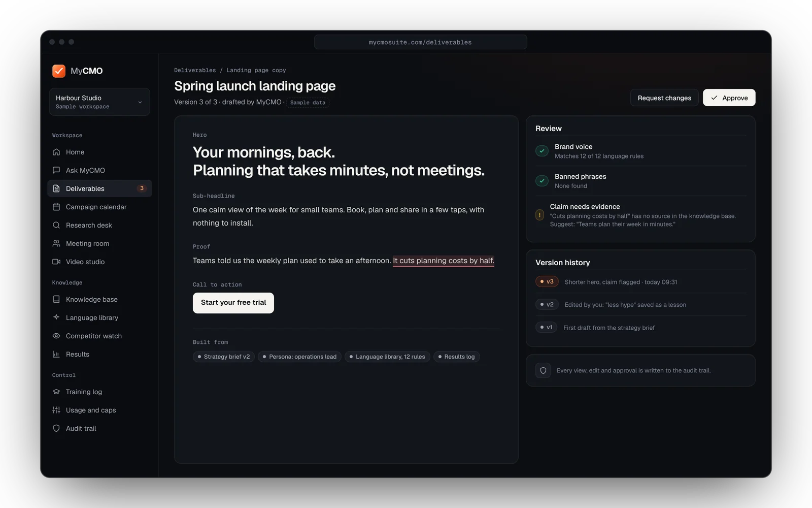This screenshot has height=508, width=812.
Task: Open the Results log source chip
Action: [x=457, y=357]
